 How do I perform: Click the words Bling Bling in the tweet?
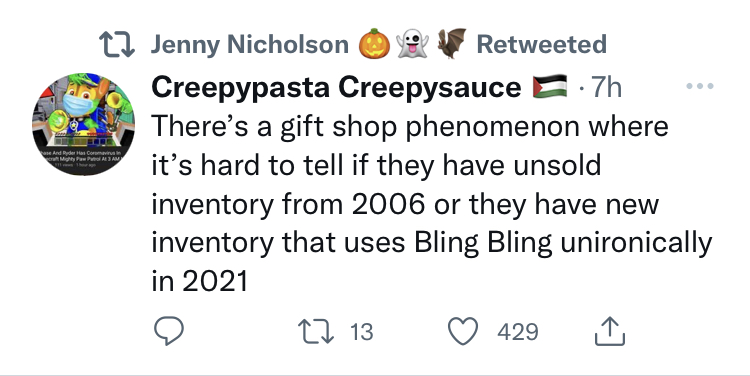(x=483, y=243)
